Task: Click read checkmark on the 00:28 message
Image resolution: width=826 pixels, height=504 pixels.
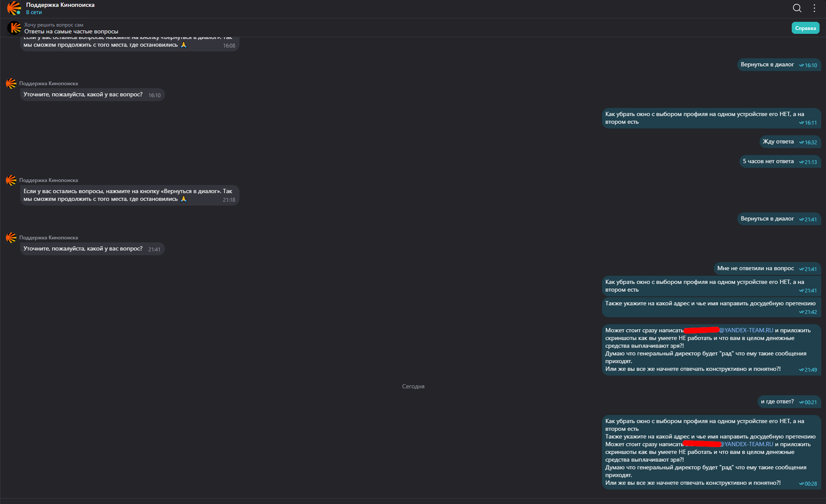Action: click(801, 484)
